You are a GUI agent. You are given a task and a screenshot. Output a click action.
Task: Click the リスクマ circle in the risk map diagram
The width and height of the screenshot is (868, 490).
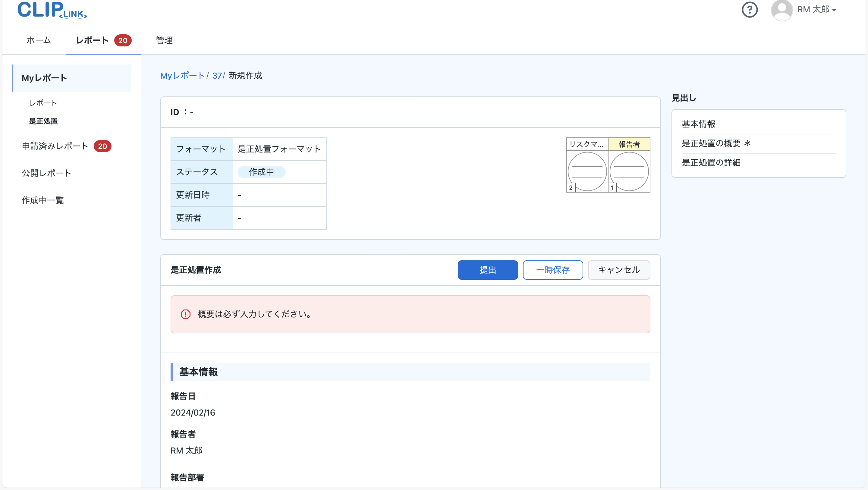click(x=587, y=171)
